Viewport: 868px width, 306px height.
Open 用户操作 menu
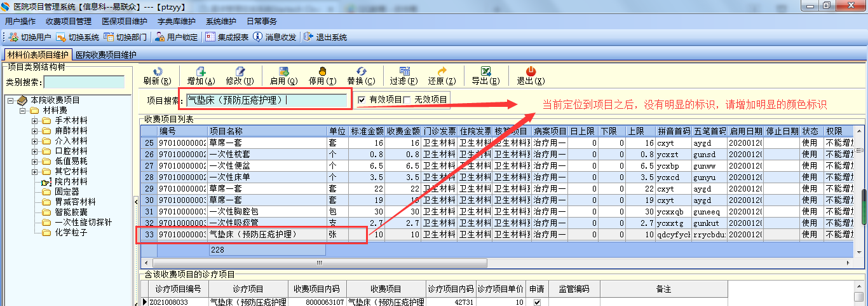20,21
